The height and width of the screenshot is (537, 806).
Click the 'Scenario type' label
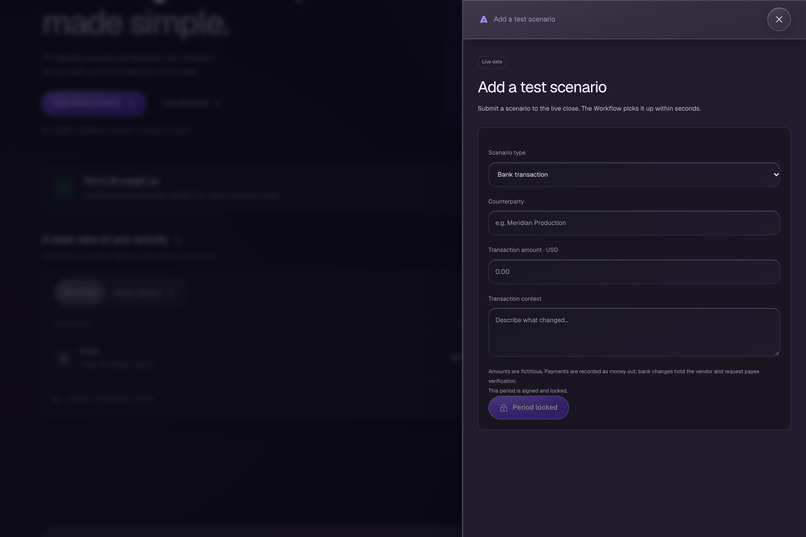507,153
